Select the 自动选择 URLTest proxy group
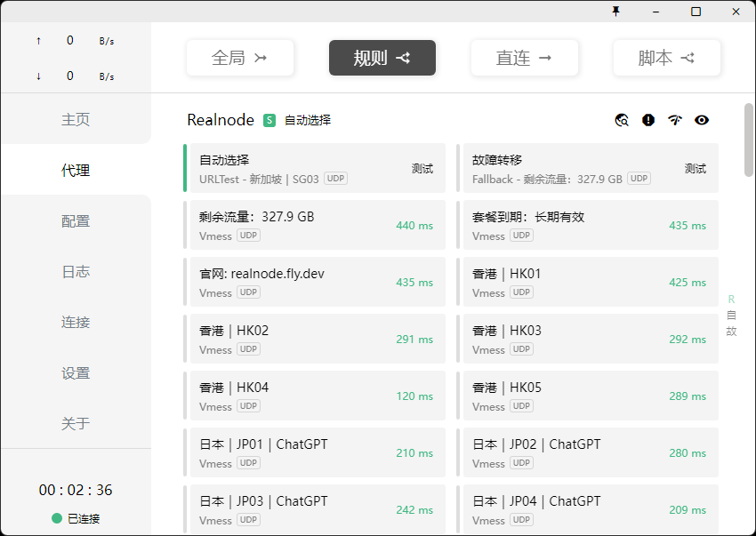The height and width of the screenshot is (536, 756). (x=302, y=168)
